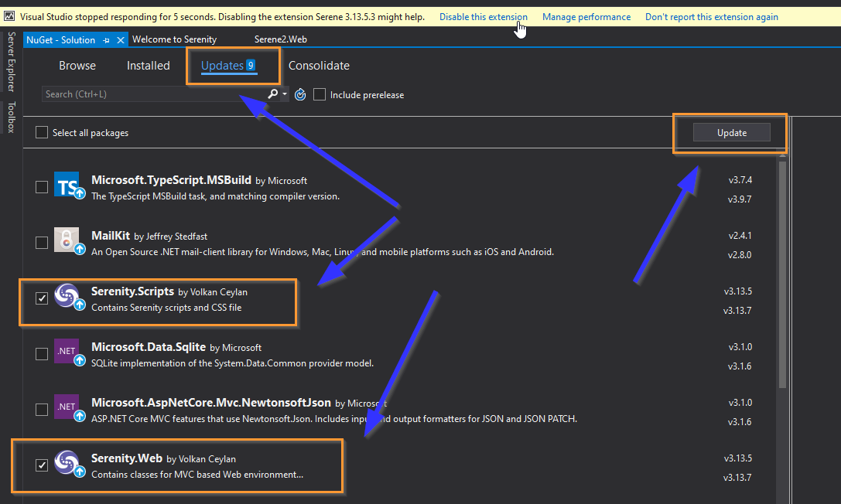Click Don't report this extension again
841x504 pixels.
(712, 16)
